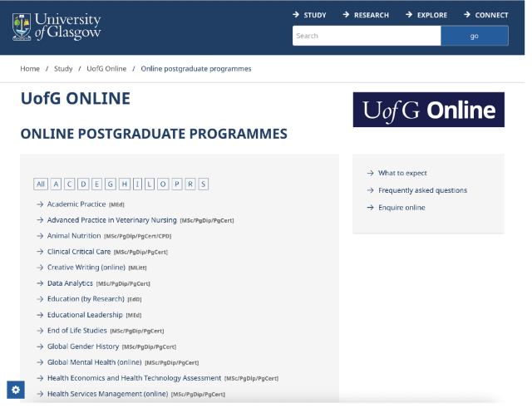Filter programmes by letter G
This screenshot has width=532, height=408.
point(111,184)
